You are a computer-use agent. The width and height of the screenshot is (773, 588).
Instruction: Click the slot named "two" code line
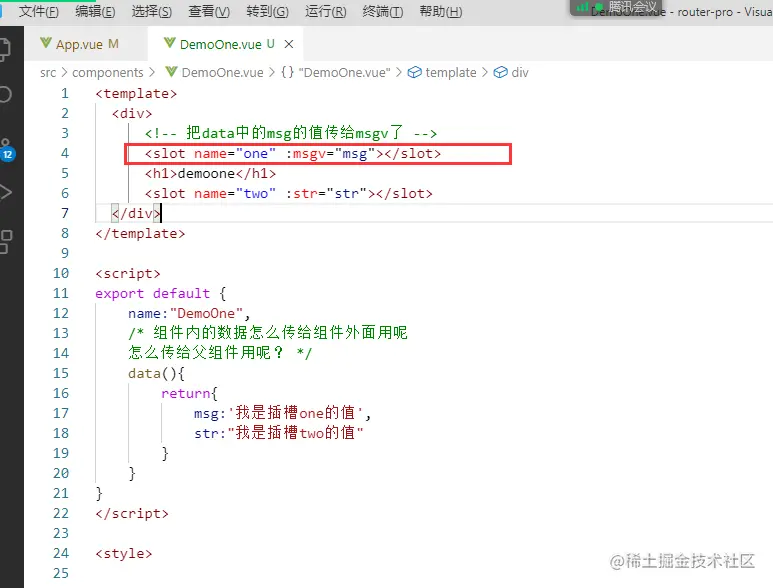pos(288,194)
